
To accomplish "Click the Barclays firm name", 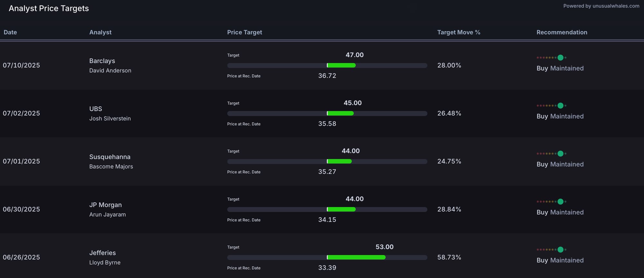I will (102, 61).
